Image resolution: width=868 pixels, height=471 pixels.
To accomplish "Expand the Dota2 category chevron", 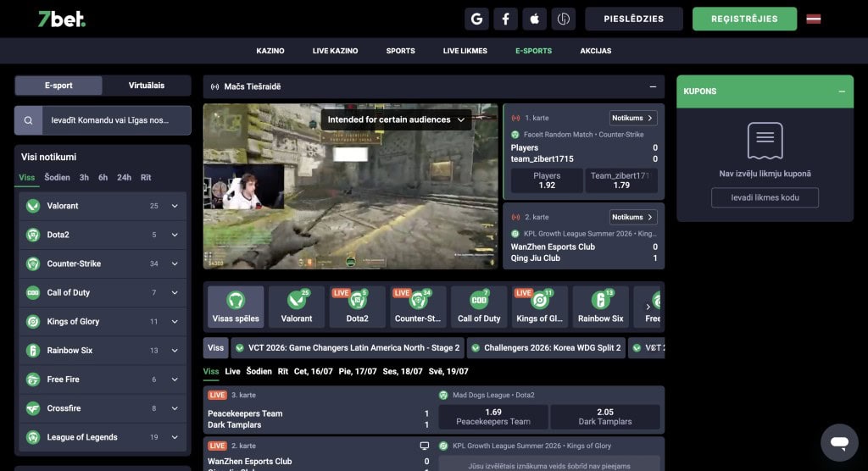I will (x=175, y=235).
